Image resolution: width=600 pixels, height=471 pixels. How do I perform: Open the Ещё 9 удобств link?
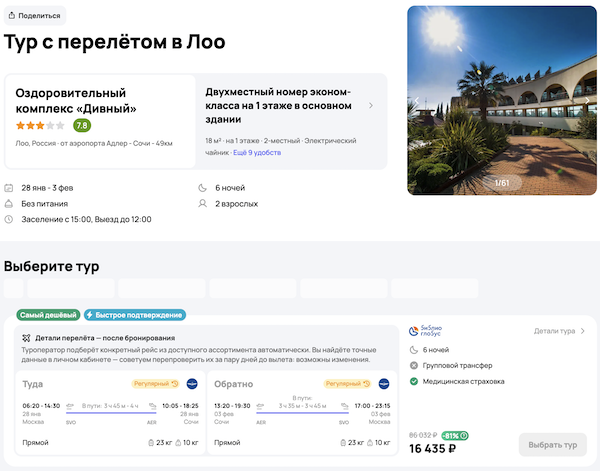(257, 152)
